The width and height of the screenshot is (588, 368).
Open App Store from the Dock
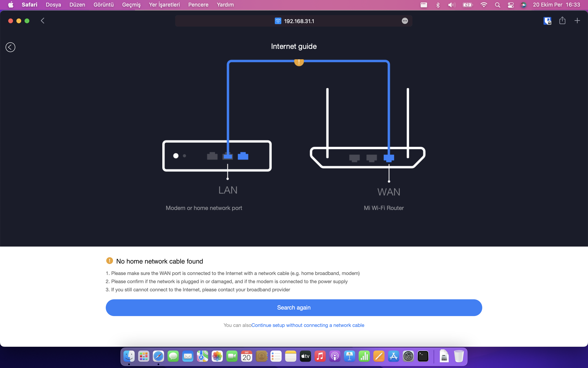[394, 357]
